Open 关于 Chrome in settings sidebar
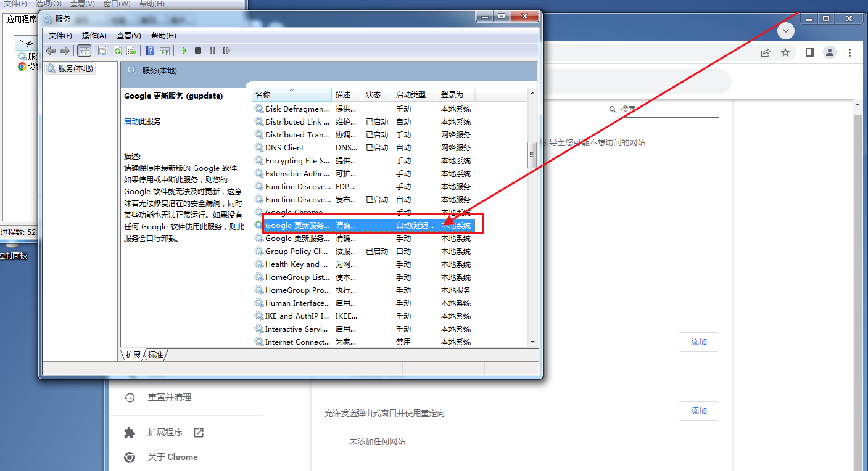 [x=173, y=457]
